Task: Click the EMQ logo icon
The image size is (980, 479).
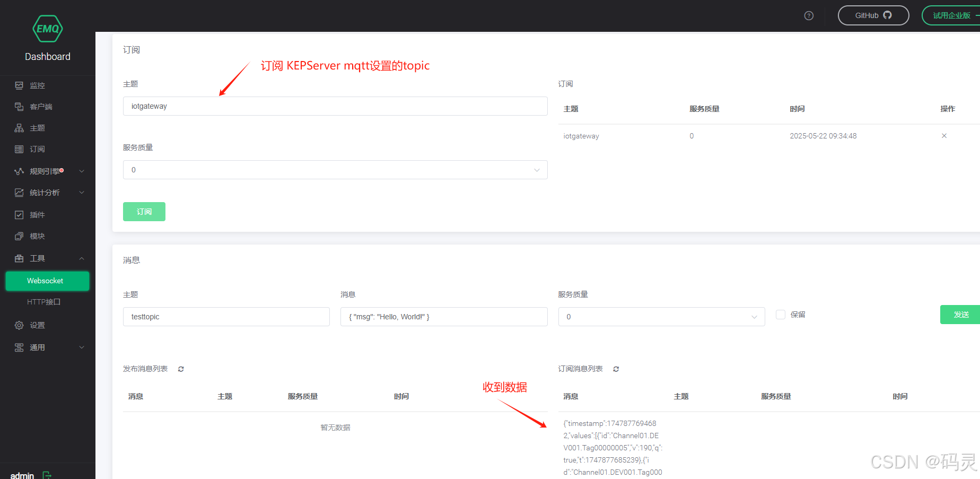Action: coord(48,29)
